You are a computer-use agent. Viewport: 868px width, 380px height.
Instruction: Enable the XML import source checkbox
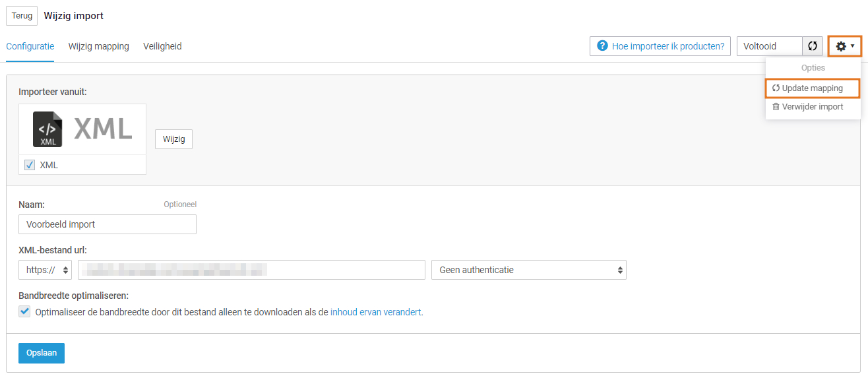(29, 164)
